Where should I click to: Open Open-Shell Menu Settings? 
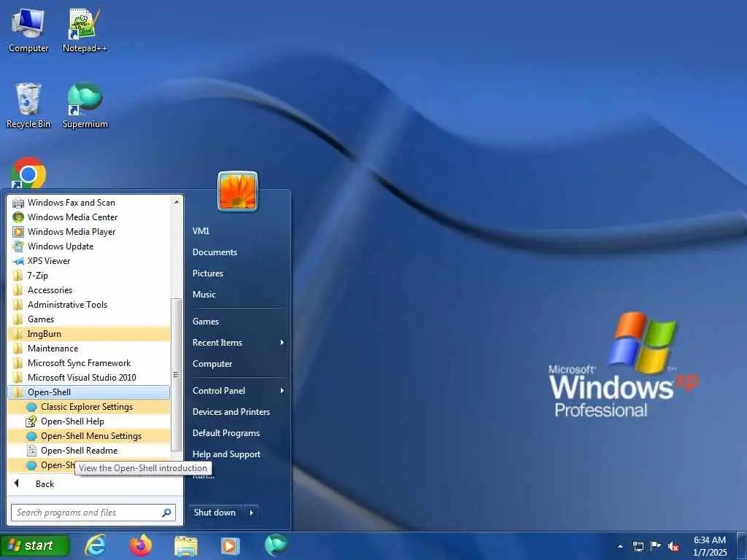click(x=89, y=436)
